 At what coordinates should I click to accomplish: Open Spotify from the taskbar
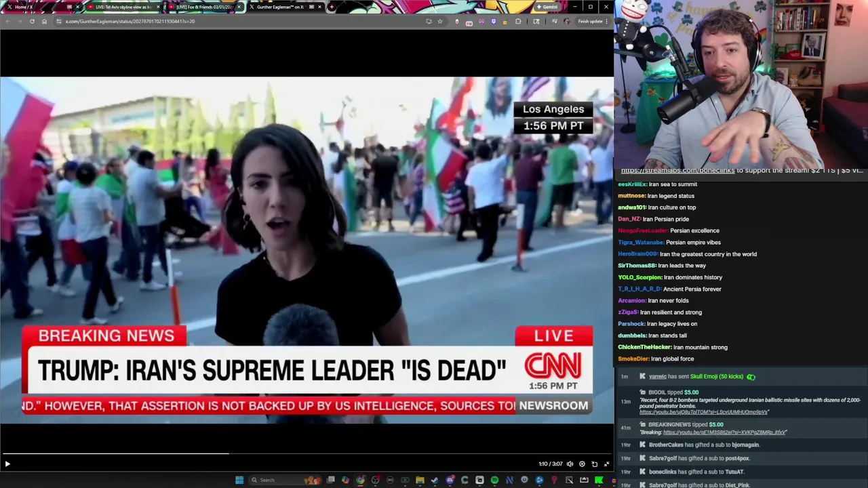494,480
